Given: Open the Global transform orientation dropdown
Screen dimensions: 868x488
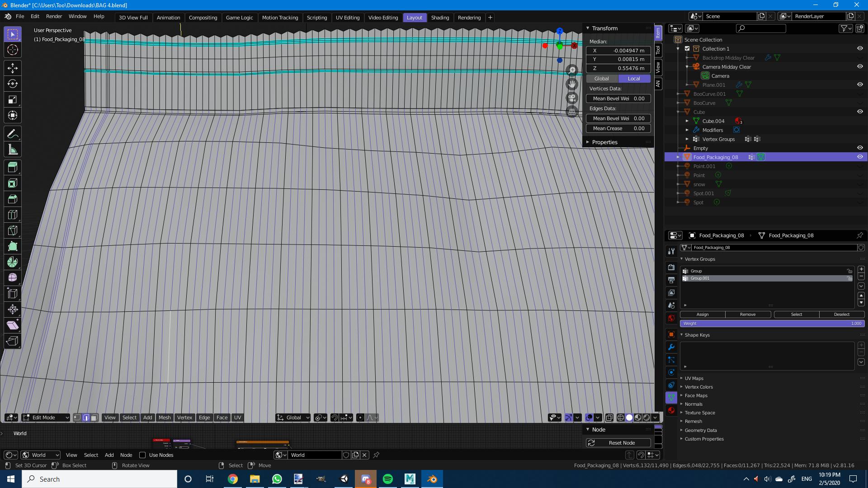Looking at the screenshot, I should [x=293, y=418].
